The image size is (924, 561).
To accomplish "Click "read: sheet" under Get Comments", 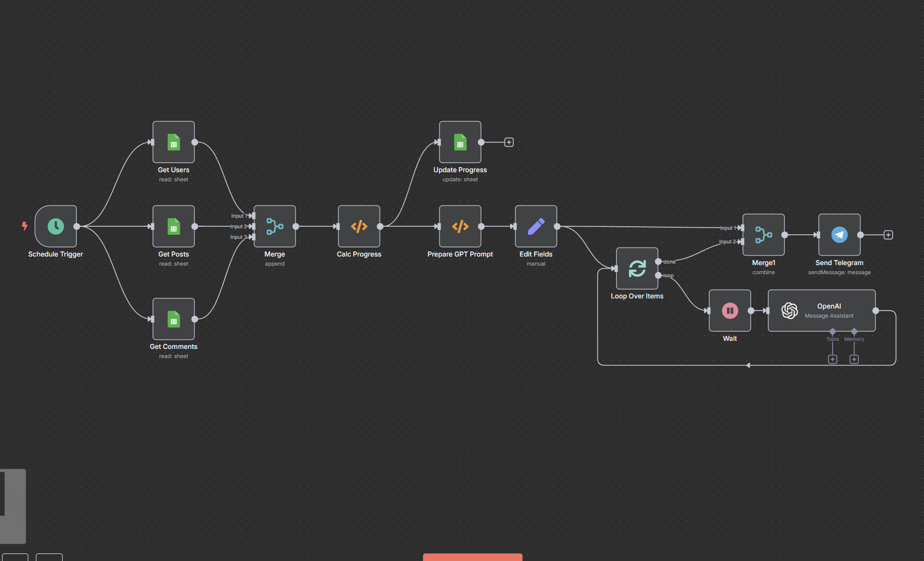I will (x=174, y=356).
